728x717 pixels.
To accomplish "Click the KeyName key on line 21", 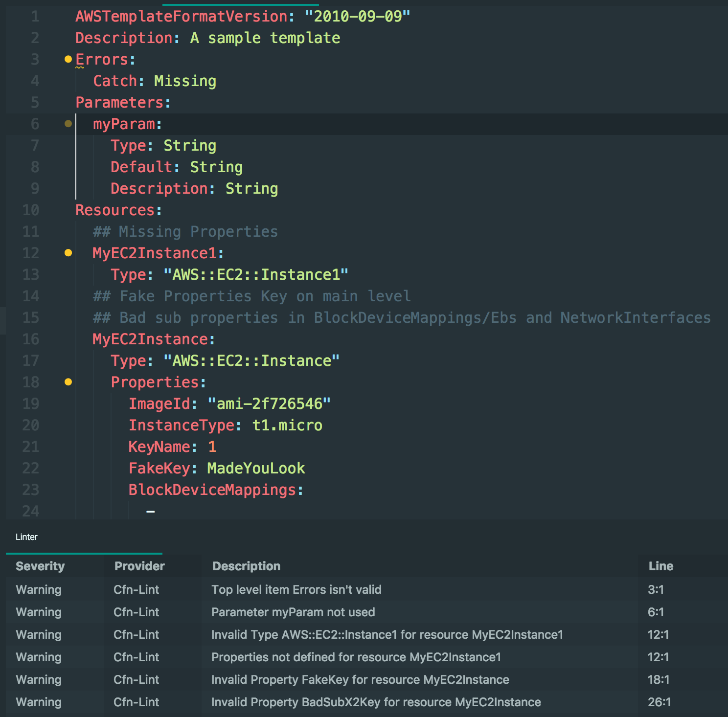I will coord(159,447).
